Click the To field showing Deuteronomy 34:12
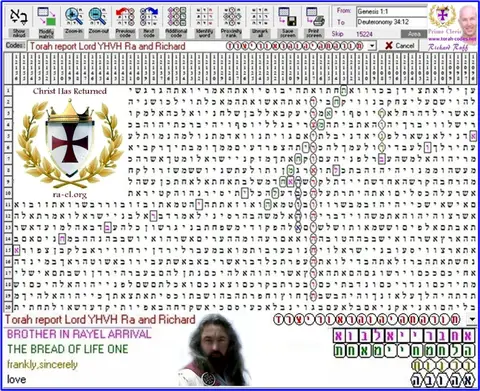Screen dimensions: 480x391 click(x=391, y=22)
